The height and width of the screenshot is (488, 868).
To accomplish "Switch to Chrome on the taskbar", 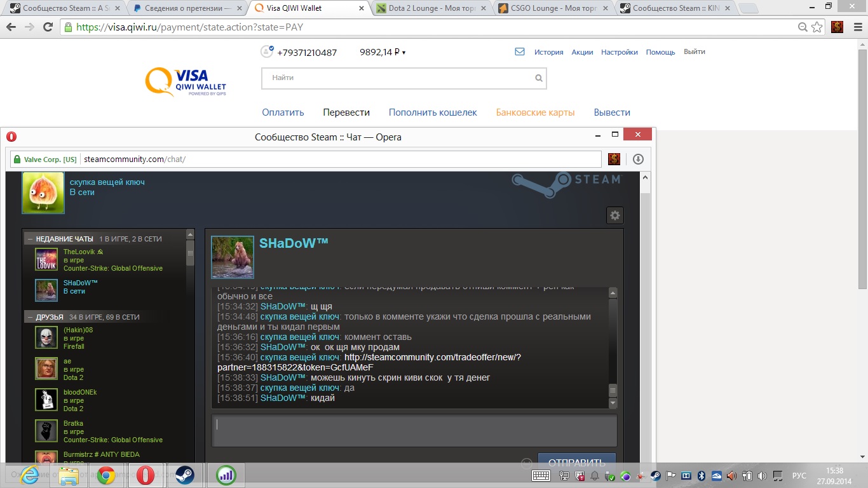I will click(x=106, y=475).
